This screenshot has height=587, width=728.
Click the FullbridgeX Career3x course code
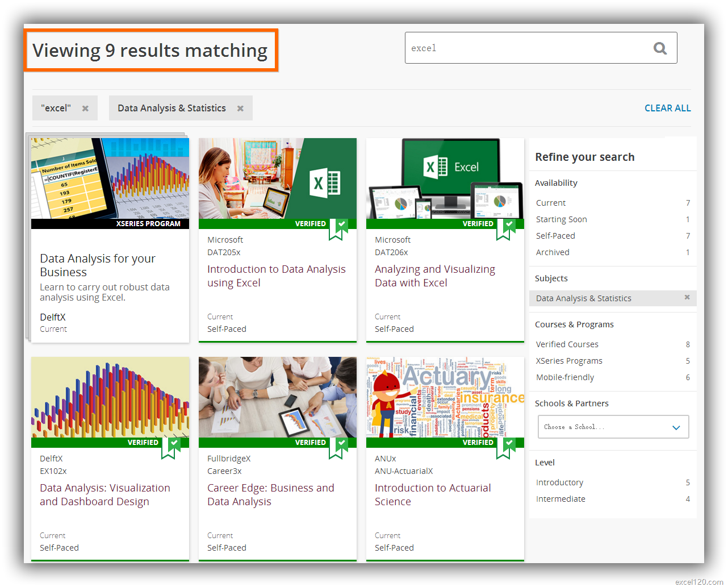(x=224, y=471)
